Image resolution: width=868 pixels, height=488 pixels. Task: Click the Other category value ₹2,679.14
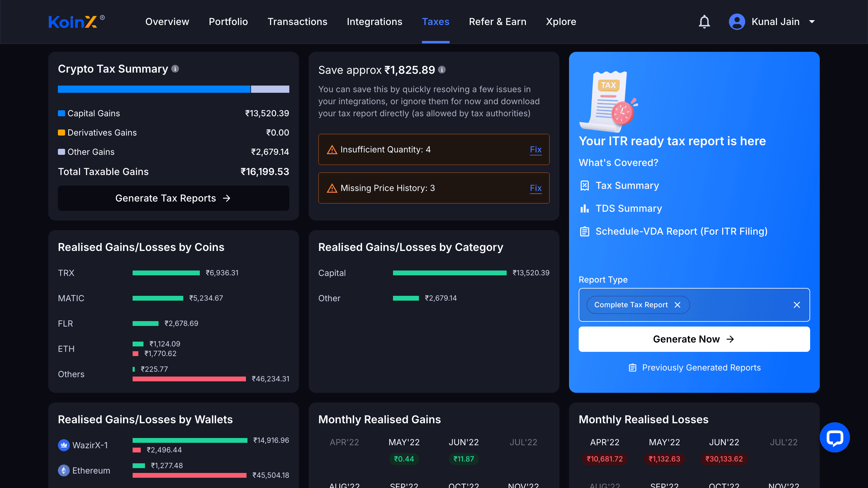[x=440, y=298]
